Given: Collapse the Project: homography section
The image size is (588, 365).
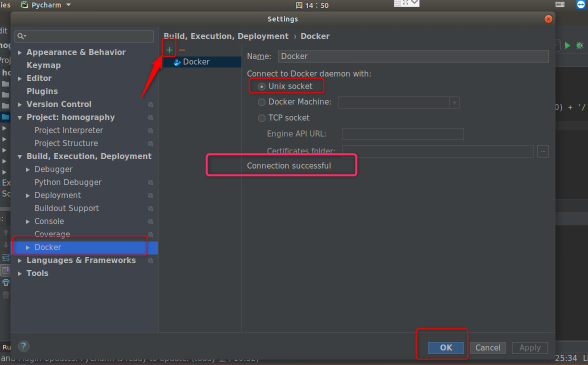Looking at the screenshot, I should coord(19,117).
